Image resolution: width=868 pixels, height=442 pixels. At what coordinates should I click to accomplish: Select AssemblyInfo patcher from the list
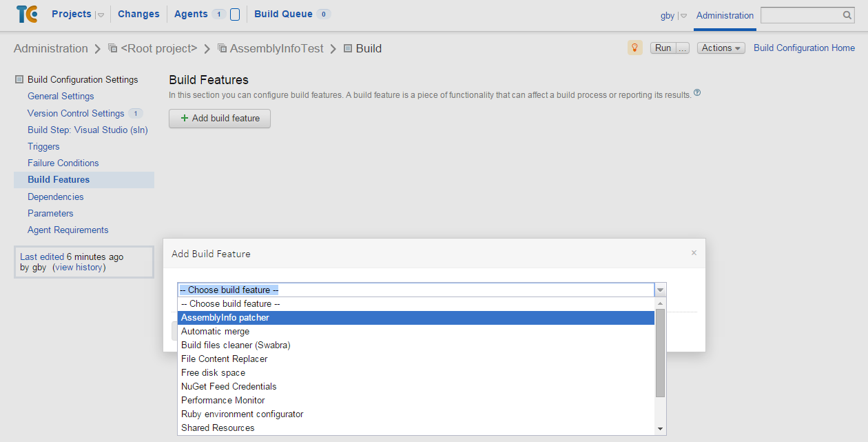(225, 318)
